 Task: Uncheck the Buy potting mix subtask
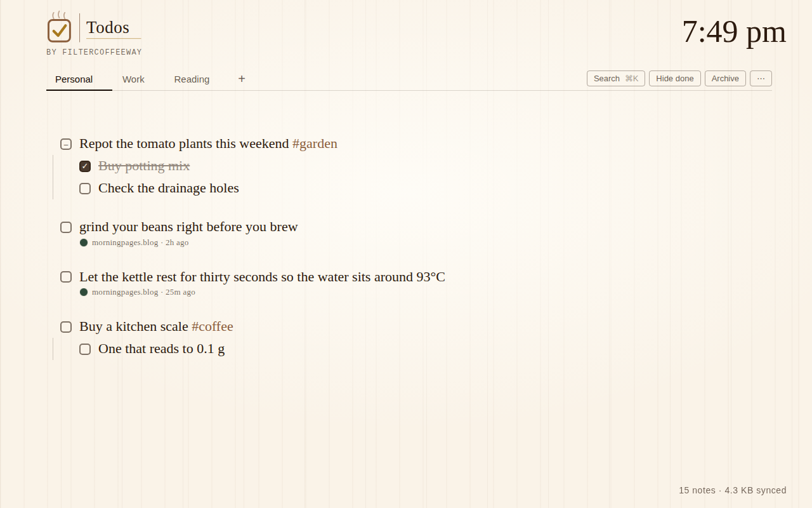coord(85,166)
